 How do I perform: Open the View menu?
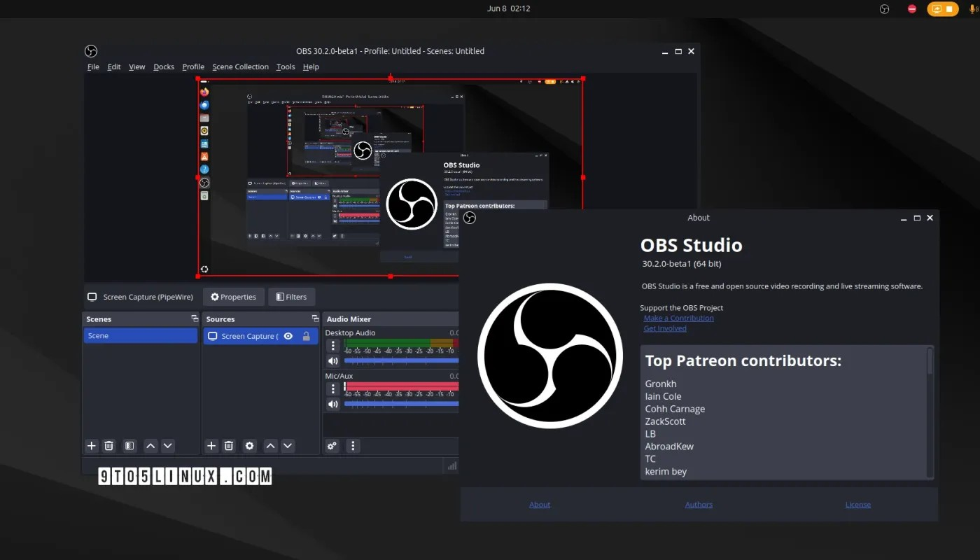coord(137,66)
